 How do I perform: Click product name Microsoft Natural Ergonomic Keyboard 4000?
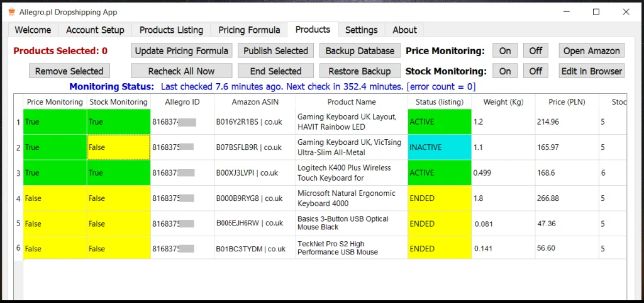[x=352, y=198]
